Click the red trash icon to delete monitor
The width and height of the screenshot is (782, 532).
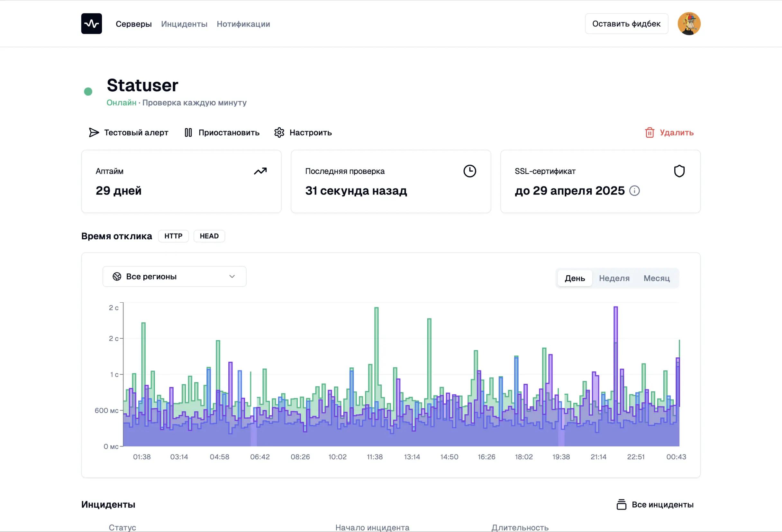pos(650,133)
